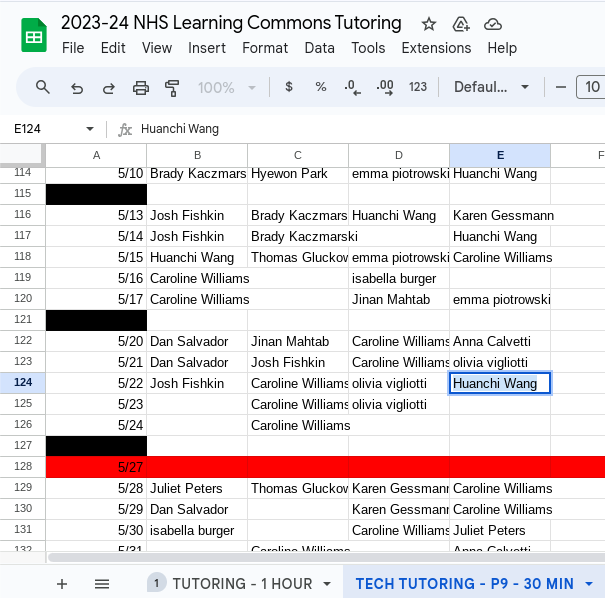
Task: Select column E header
Action: [500, 155]
